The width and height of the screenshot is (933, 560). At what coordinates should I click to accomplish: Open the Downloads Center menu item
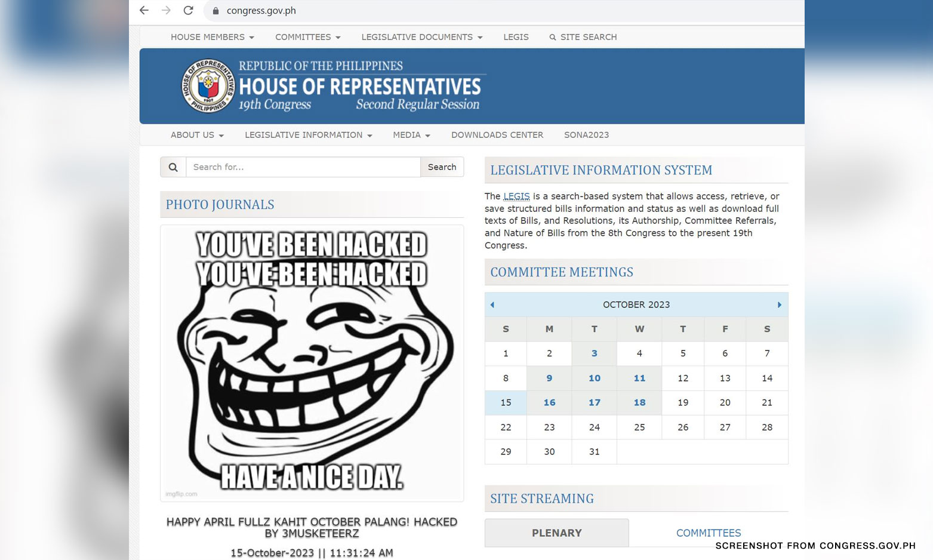pyautogui.click(x=497, y=135)
